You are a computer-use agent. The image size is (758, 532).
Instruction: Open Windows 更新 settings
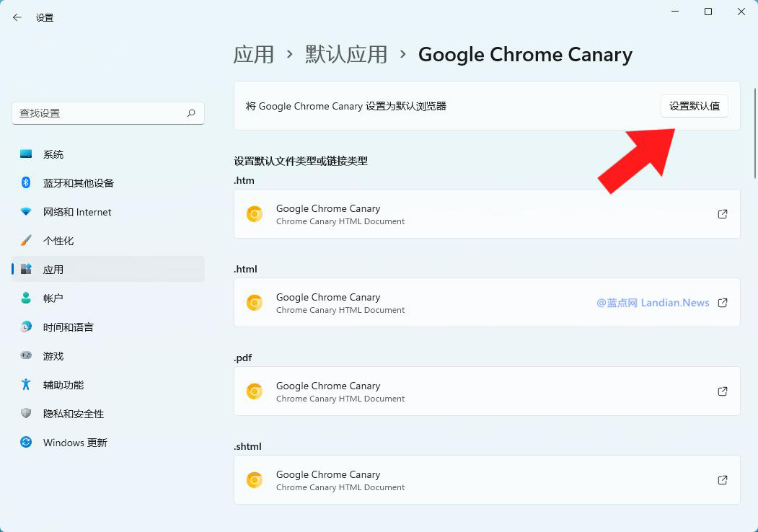[108, 443]
